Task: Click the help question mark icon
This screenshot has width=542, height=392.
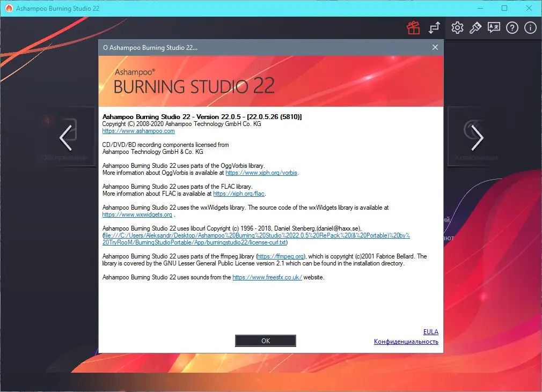Action: tap(512, 27)
